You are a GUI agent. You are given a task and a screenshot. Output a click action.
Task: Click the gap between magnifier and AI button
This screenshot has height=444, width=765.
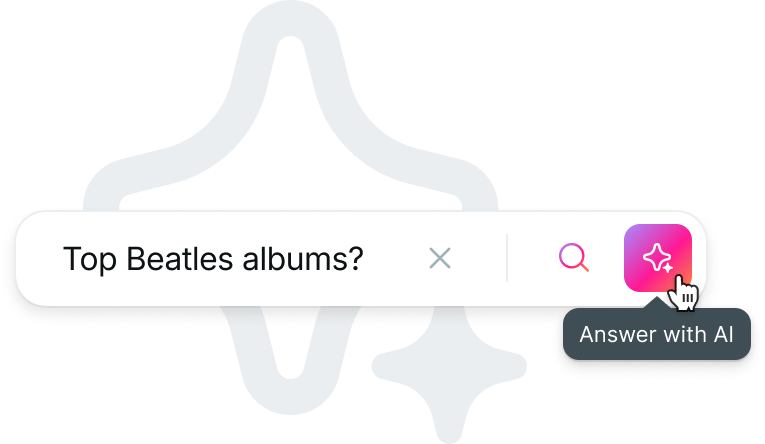(606, 258)
